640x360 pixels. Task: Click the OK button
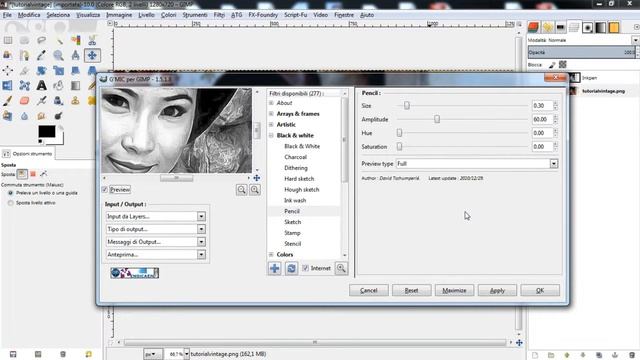pyautogui.click(x=540, y=290)
